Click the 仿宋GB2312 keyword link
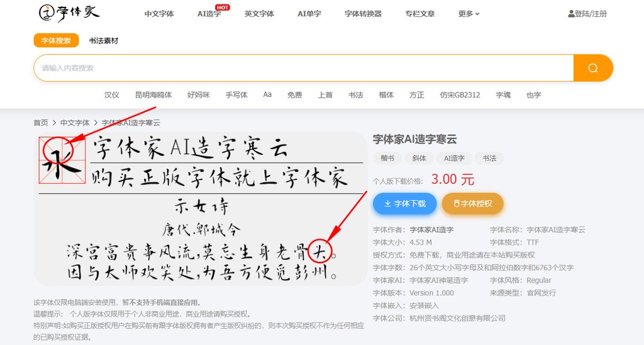The width and height of the screenshot is (644, 345). 460,95
